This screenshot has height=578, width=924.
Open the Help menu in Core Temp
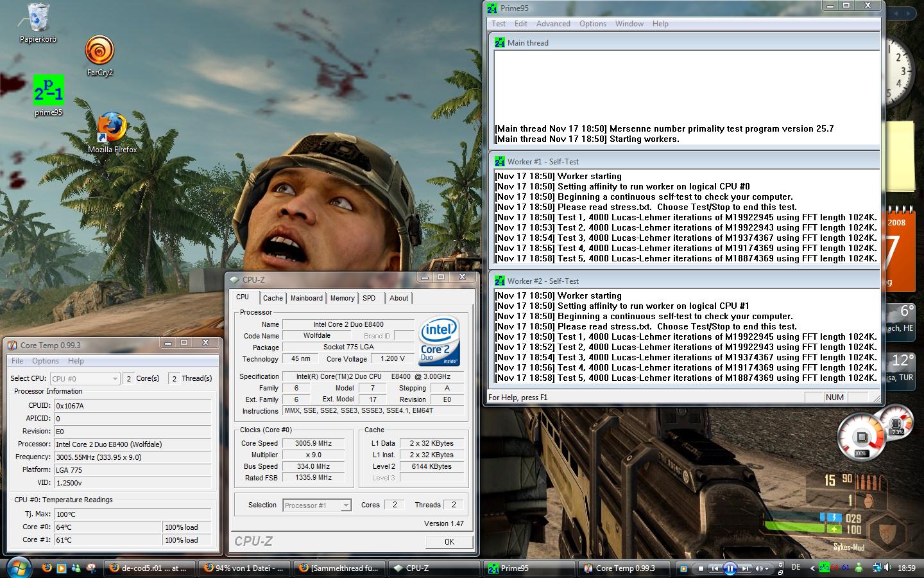pos(76,361)
